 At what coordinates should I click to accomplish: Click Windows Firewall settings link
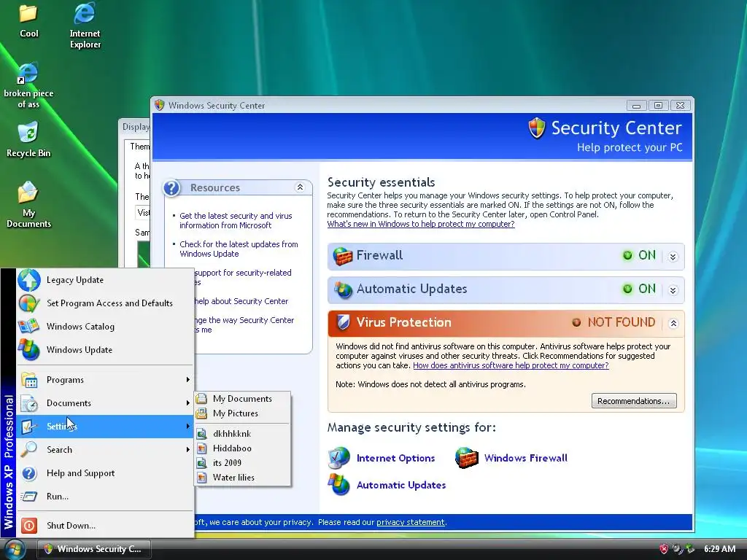pos(525,458)
